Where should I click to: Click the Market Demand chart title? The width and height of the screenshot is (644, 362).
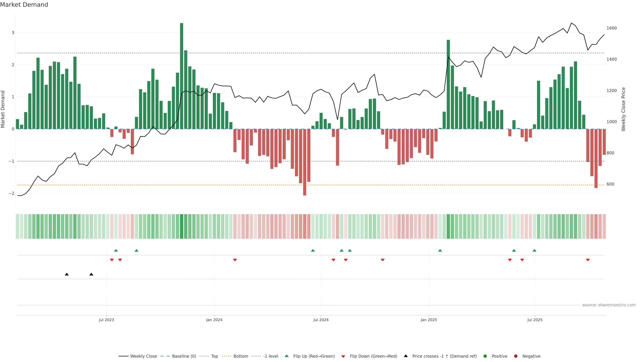[24, 5]
